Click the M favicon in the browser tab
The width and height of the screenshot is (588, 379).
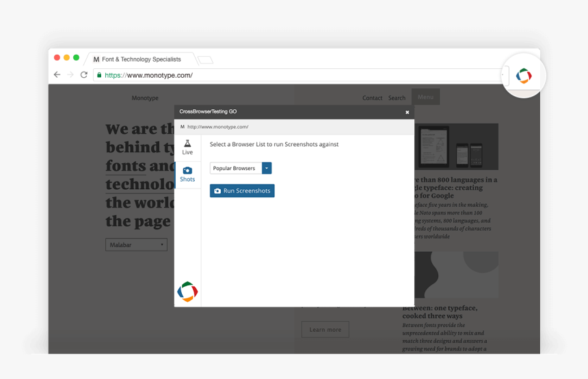pos(96,59)
